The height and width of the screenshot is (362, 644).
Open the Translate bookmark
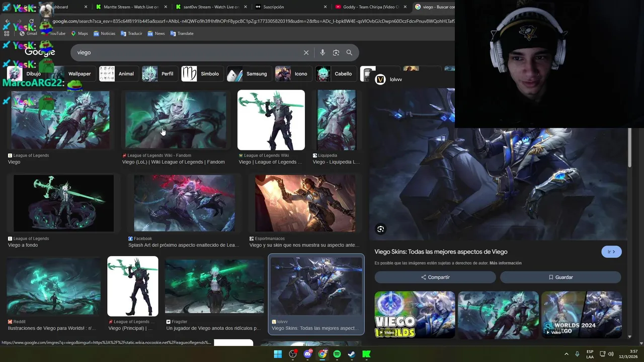[x=182, y=33]
